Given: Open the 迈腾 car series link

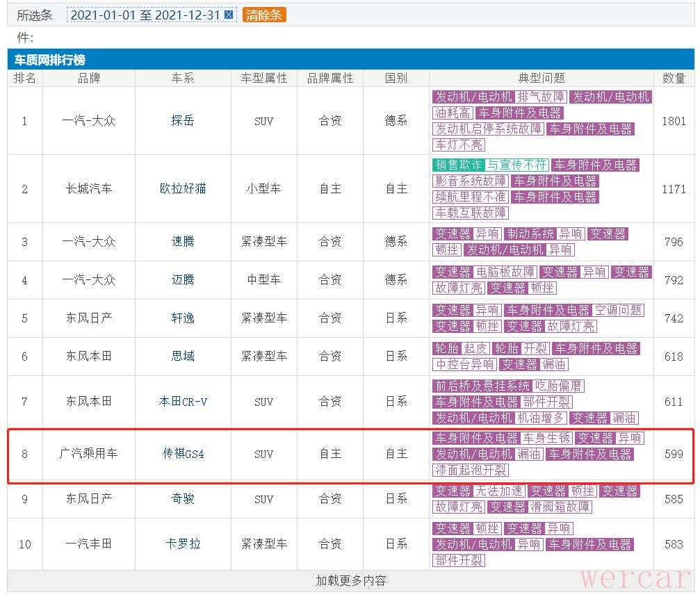Looking at the screenshot, I should pos(183,280).
